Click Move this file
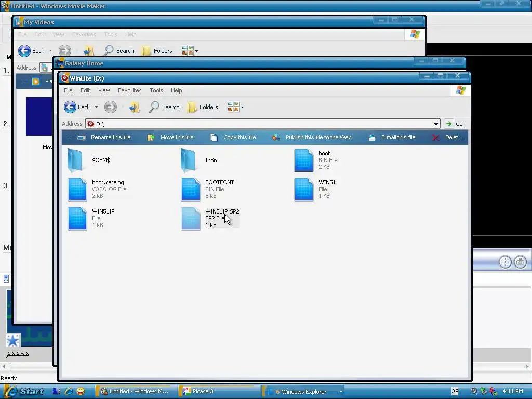The width and height of the screenshot is (532, 399). tap(170, 137)
